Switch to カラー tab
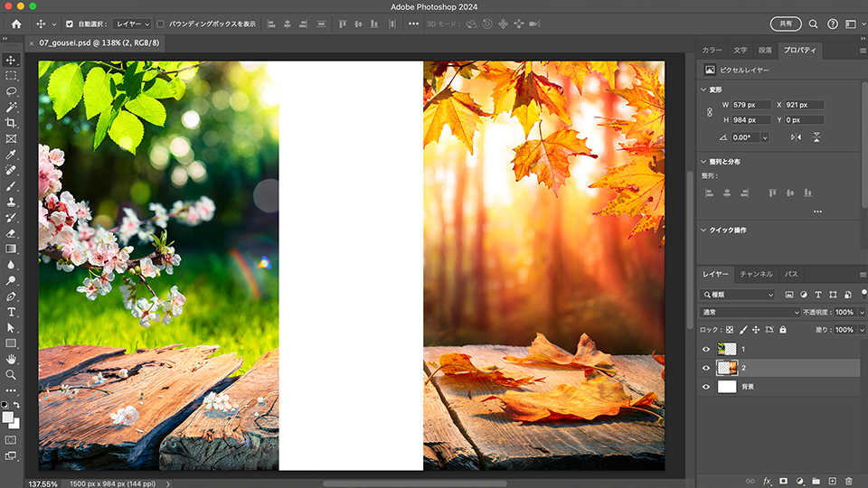The width and height of the screenshot is (868, 488). pyautogui.click(x=712, y=51)
